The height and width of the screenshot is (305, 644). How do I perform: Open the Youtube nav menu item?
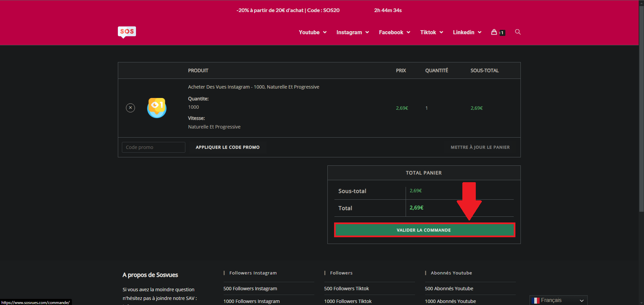(309, 32)
